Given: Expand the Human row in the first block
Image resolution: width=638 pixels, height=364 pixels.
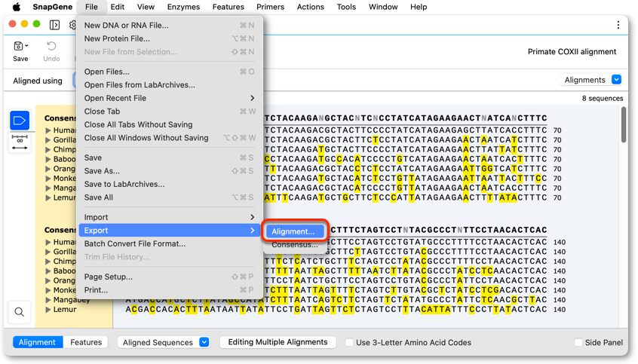Looking at the screenshot, I should coord(48,130).
